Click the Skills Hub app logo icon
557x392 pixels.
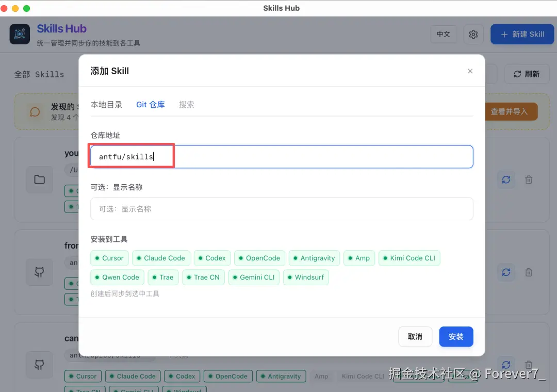pyautogui.click(x=20, y=34)
